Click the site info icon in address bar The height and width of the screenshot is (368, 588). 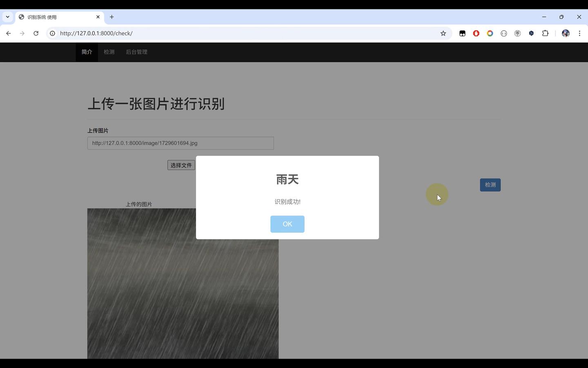[52, 33]
